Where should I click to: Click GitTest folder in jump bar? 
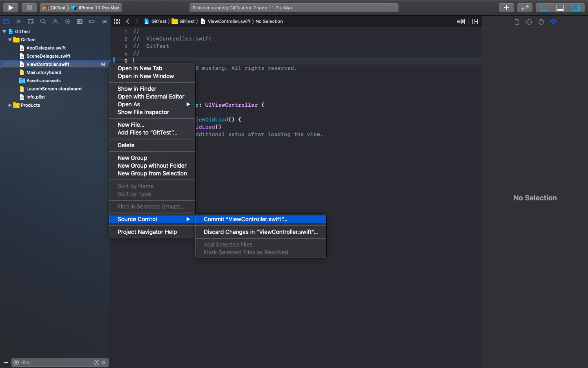tap(183, 21)
